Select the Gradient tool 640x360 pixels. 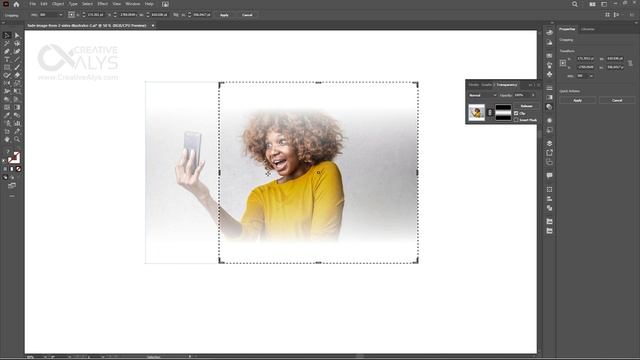[x=17, y=107]
